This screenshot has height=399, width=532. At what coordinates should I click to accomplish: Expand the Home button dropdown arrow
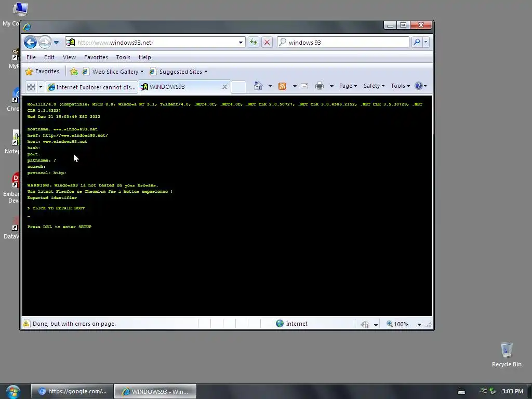click(x=270, y=86)
